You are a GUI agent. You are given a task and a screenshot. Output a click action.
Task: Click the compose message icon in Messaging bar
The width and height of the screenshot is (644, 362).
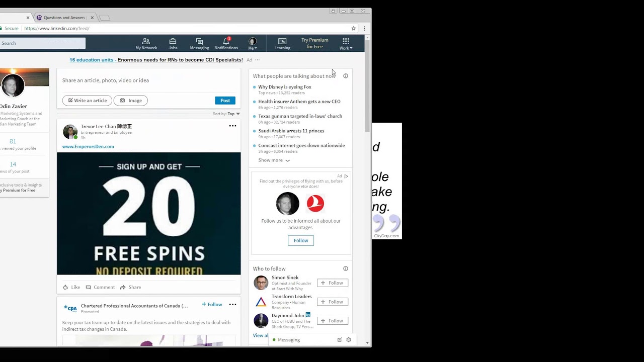(x=340, y=340)
